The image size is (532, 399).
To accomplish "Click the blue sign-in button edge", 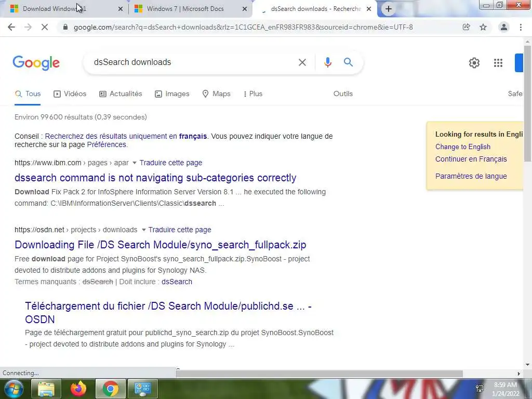I will [519, 63].
